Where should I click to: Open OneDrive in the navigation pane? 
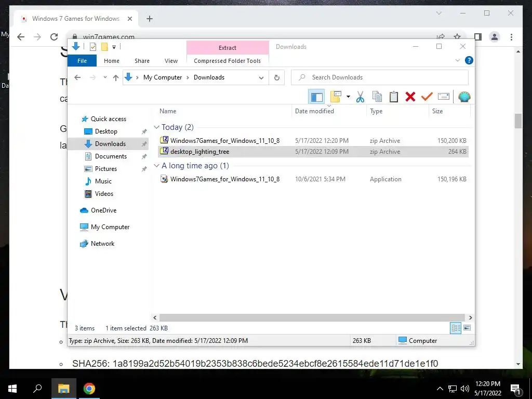(x=103, y=210)
